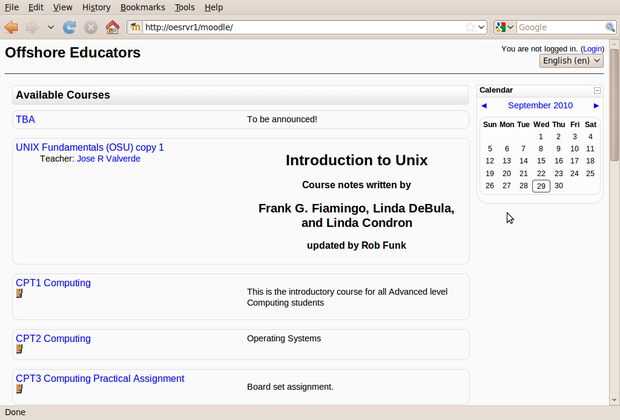This screenshot has height=420, width=620.
Task: Go to next month in calendar
Action: [x=596, y=106]
